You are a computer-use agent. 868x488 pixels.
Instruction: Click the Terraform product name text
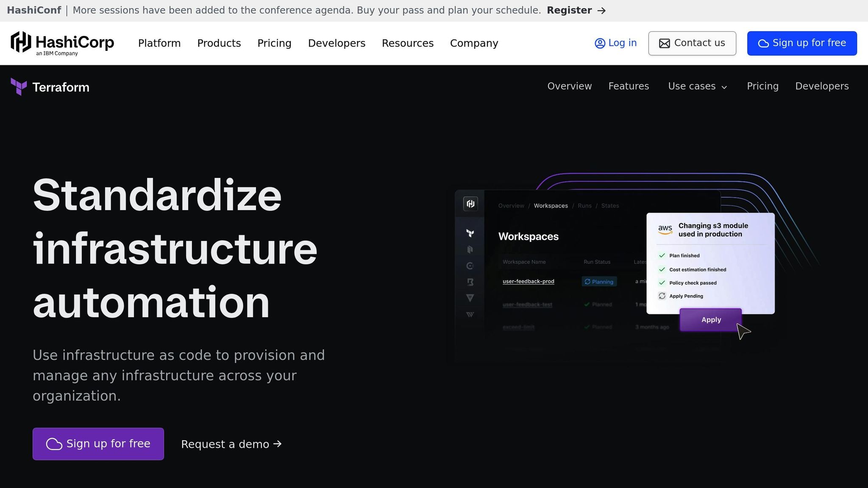tap(61, 87)
